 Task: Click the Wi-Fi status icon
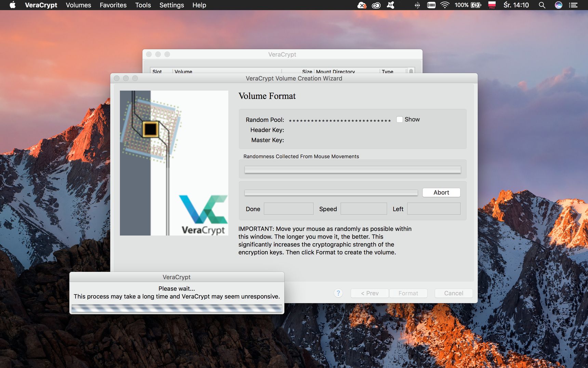(445, 5)
